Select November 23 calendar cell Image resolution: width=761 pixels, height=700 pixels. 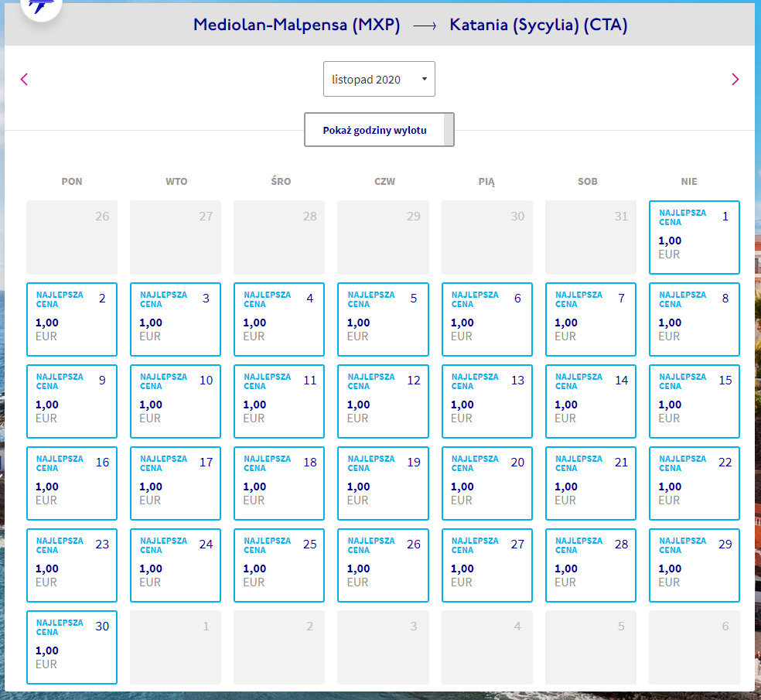pos(72,565)
